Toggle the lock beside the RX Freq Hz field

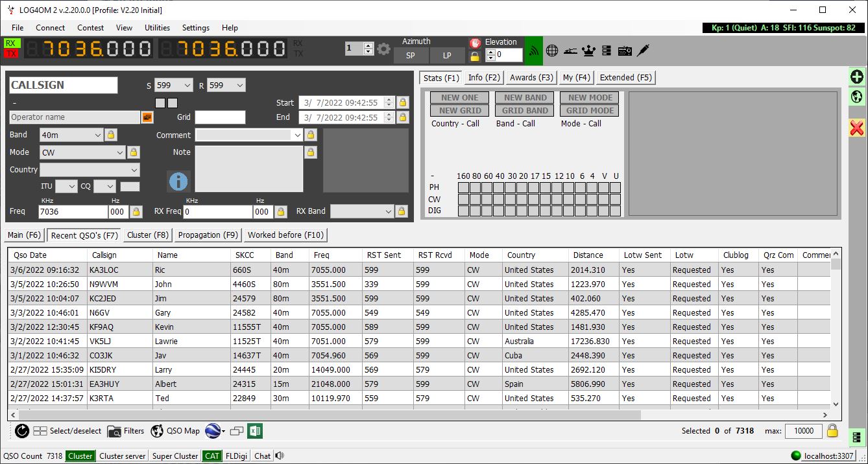(281, 211)
